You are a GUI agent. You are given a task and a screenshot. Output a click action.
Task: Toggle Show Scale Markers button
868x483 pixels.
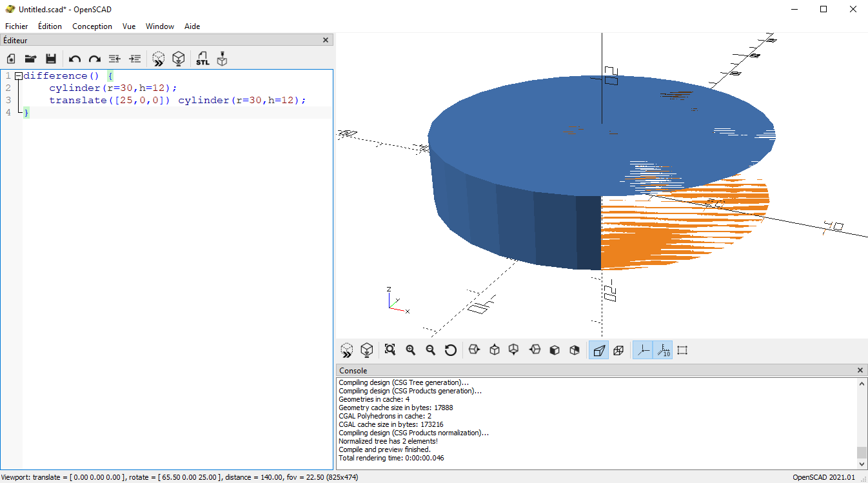663,350
